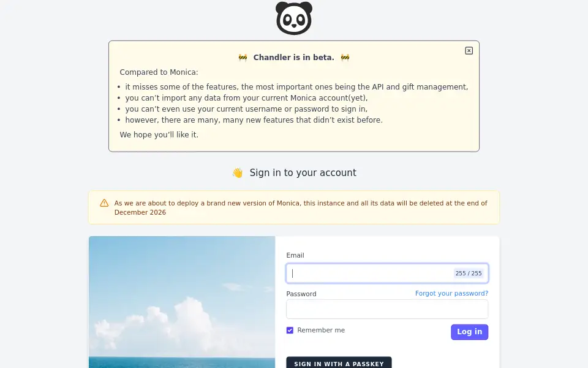Image resolution: width=588 pixels, height=368 pixels.
Task: Click the sky and clouds image
Action: [182, 302]
